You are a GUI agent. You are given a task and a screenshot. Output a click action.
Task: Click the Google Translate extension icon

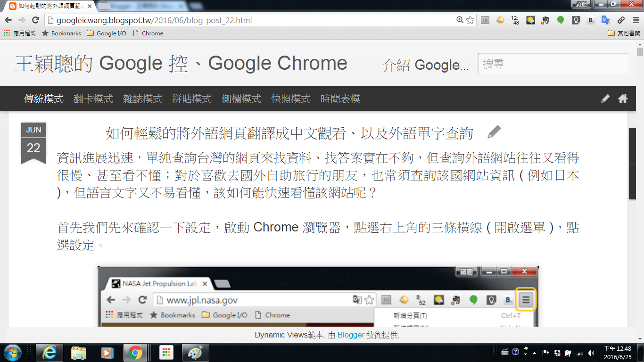coord(606,20)
